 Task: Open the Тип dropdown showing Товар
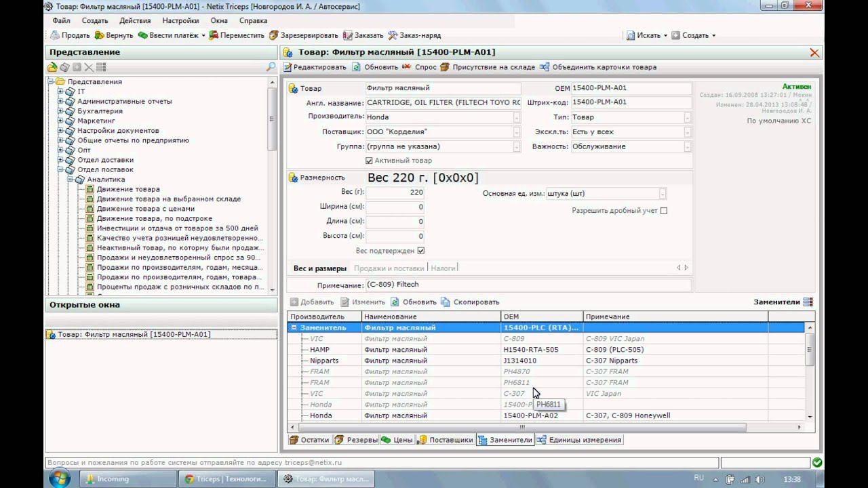pyautogui.click(x=688, y=117)
